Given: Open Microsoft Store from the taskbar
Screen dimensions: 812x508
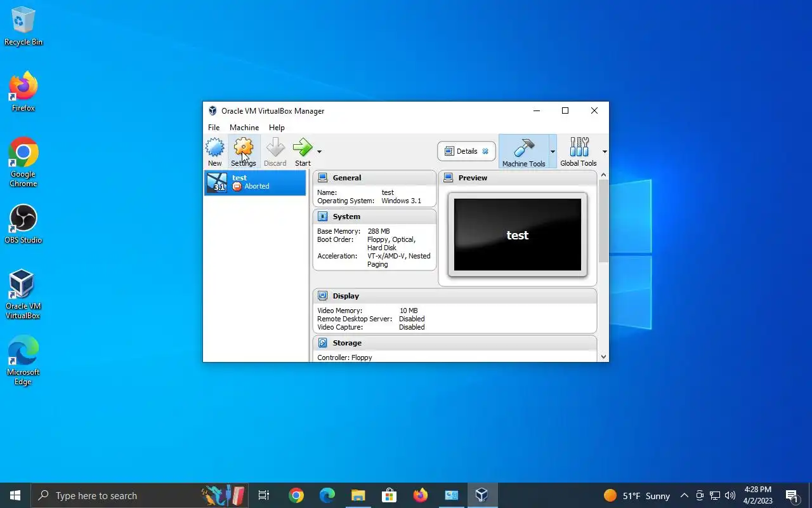Looking at the screenshot, I should pyautogui.click(x=389, y=495).
